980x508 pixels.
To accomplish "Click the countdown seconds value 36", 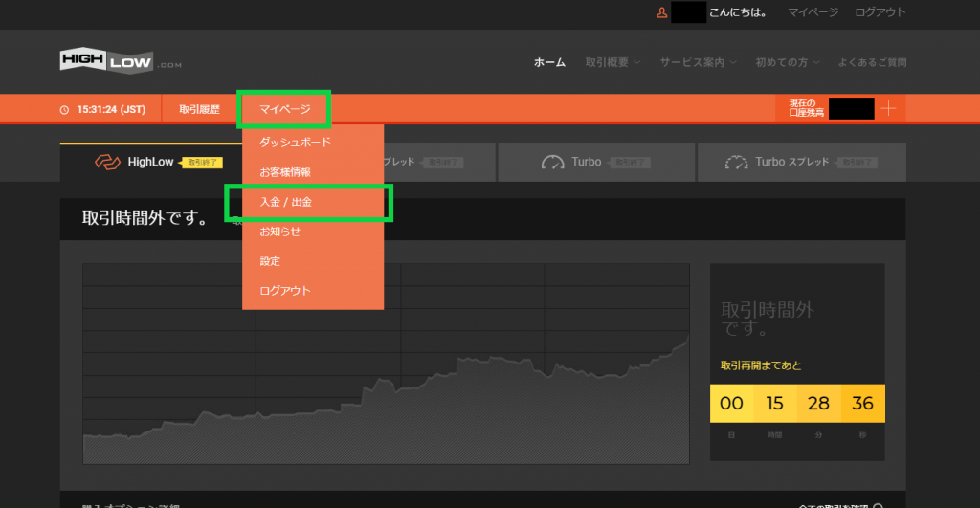I will [862, 403].
